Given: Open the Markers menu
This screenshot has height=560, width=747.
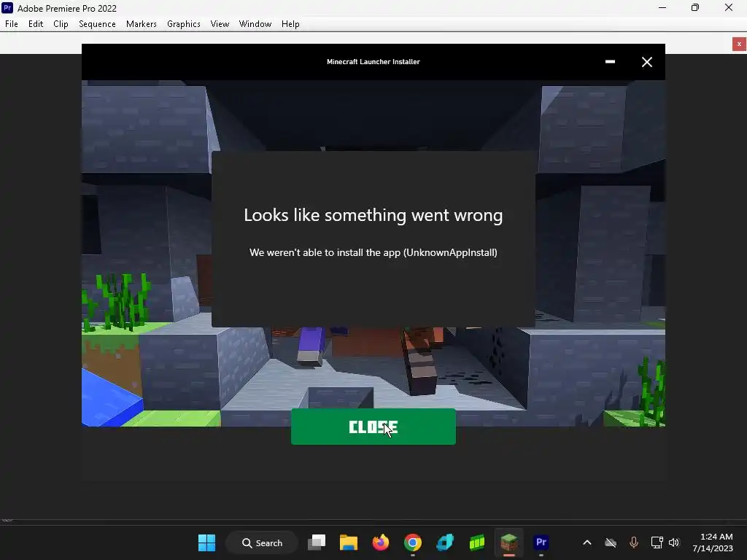Looking at the screenshot, I should (141, 24).
